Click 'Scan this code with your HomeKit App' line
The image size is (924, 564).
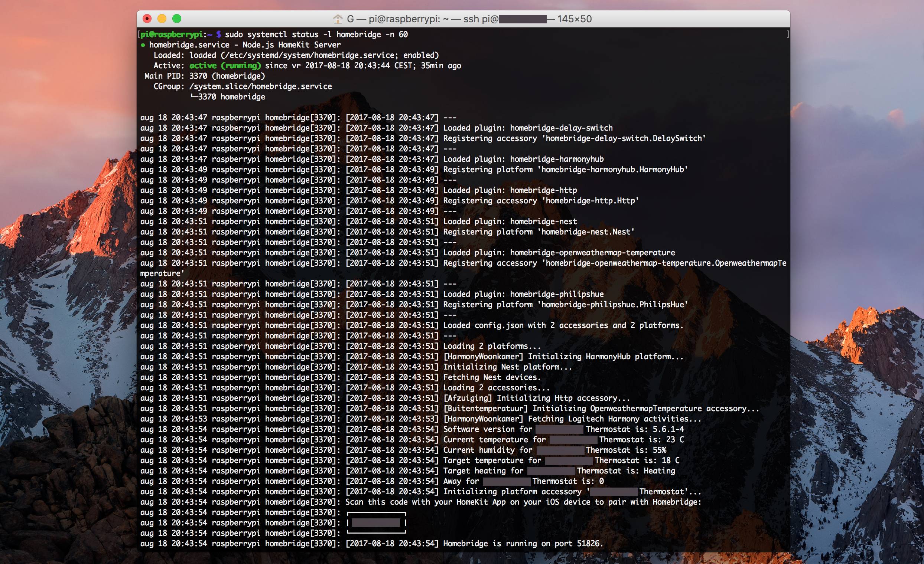523,502
